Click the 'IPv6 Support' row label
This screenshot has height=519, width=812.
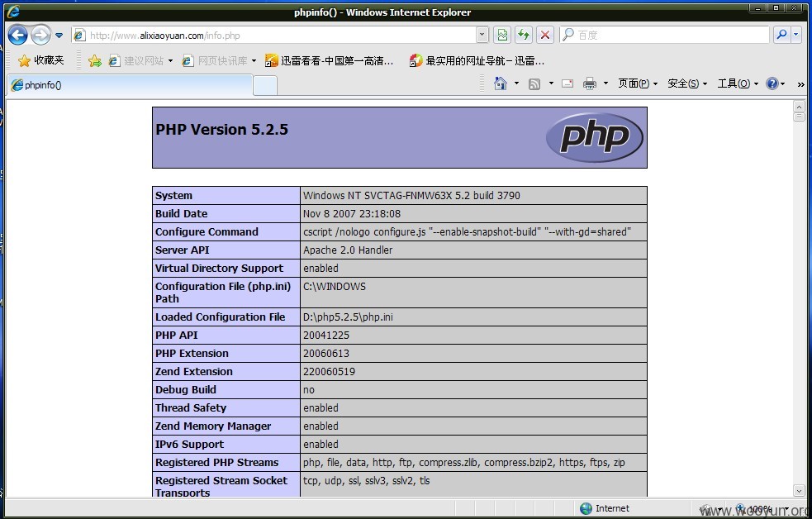[x=189, y=444]
